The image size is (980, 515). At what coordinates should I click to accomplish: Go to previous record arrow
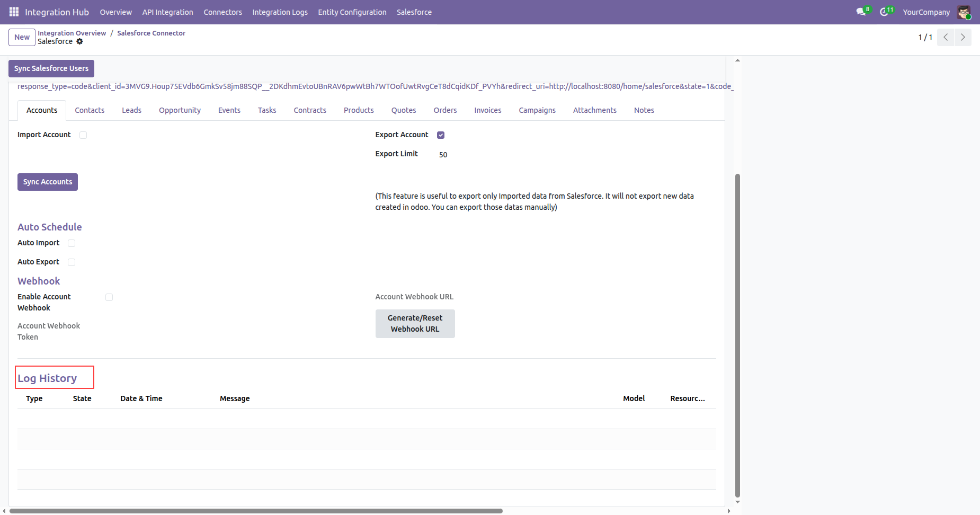tap(946, 37)
